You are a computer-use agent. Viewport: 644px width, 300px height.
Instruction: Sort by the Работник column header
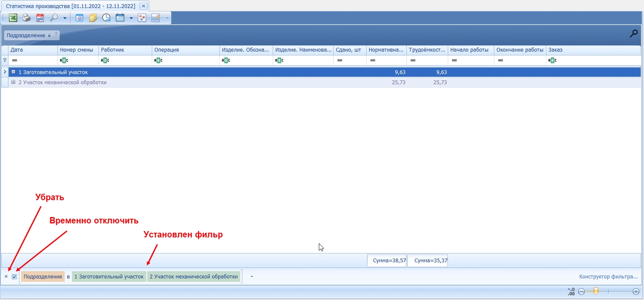[125, 50]
